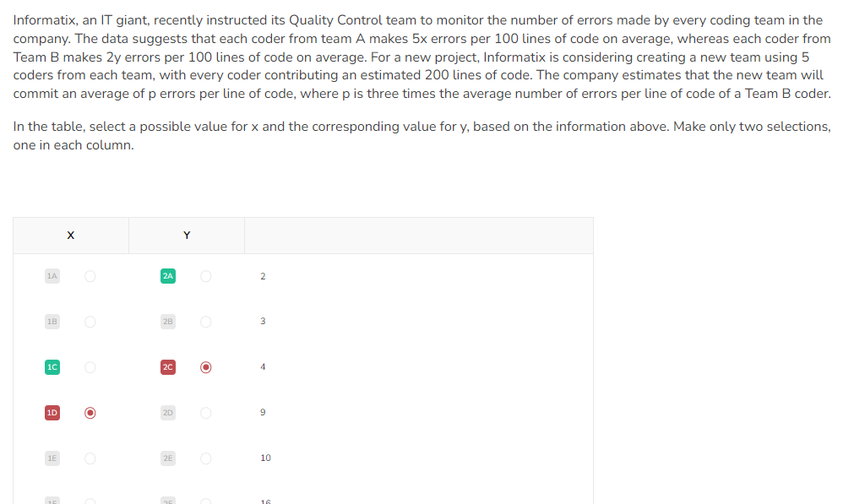This screenshot has height=504, width=854.
Task: Select X radio button for value 2
Action: click(90, 276)
